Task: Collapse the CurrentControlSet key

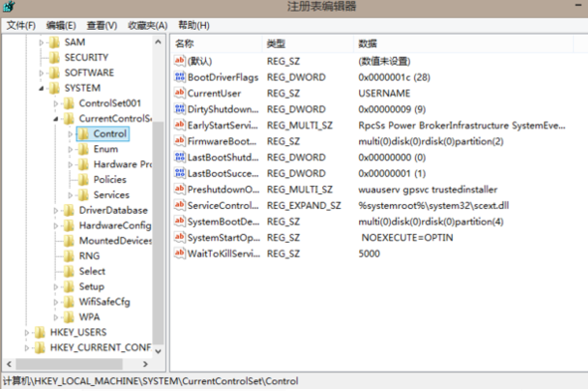Action: click(x=56, y=119)
